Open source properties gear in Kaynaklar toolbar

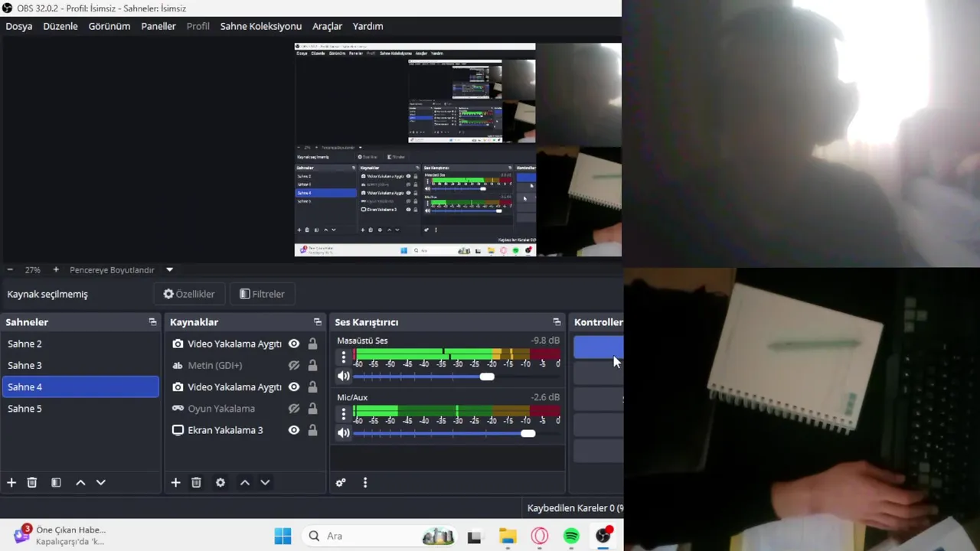click(x=220, y=483)
